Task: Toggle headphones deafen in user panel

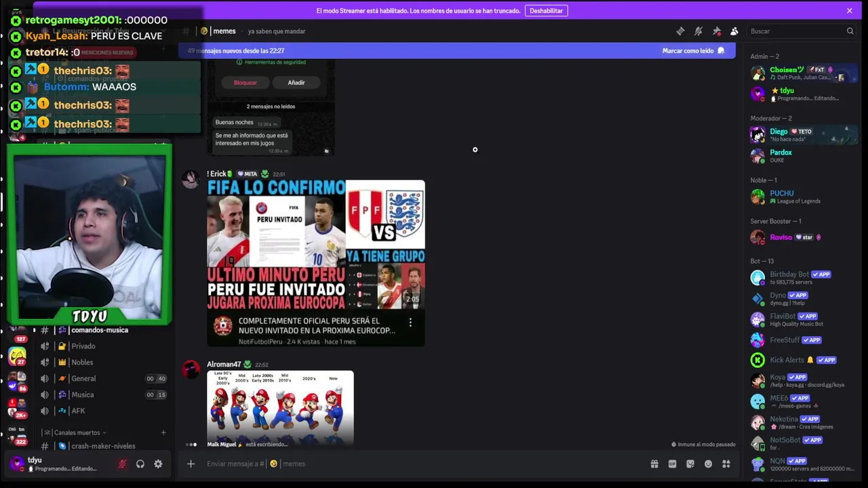Action: pyautogui.click(x=140, y=464)
